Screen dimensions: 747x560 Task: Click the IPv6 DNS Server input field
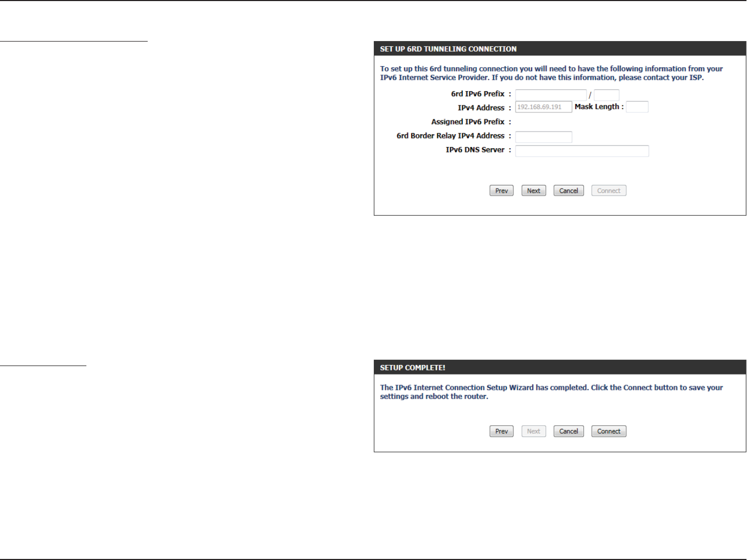[x=582, y=151]
